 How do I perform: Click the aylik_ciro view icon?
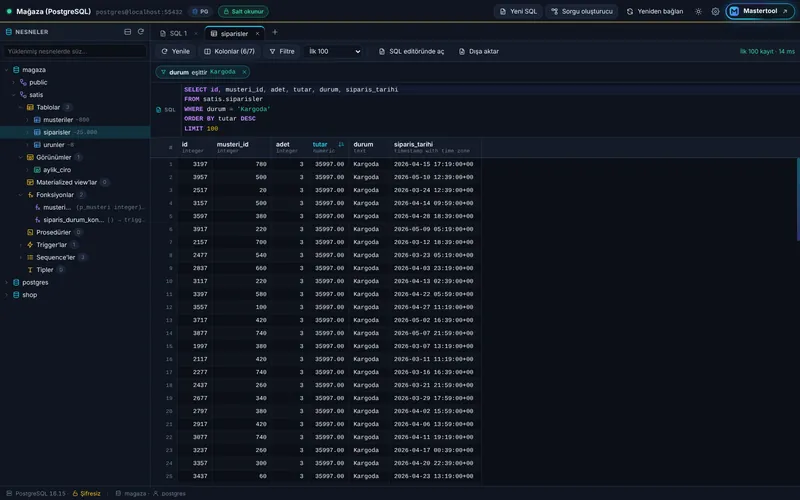[37, 170]
